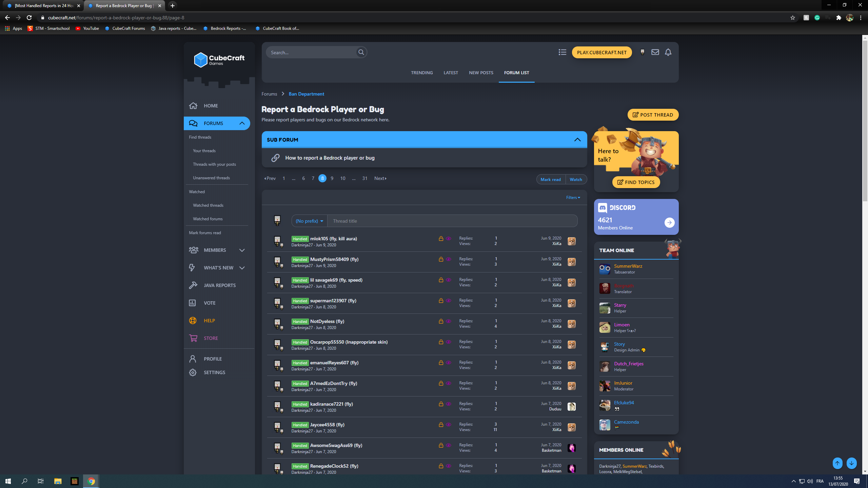
Task: Open the Chrome extensions puzzle icon
Action: coord(839,18)
